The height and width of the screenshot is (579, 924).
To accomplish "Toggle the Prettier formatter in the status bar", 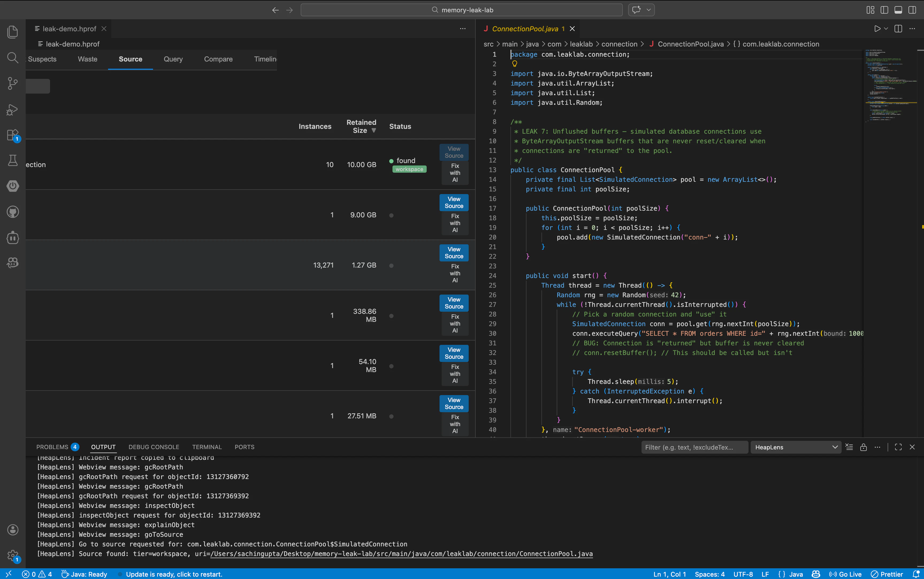I will click(888, 574).
